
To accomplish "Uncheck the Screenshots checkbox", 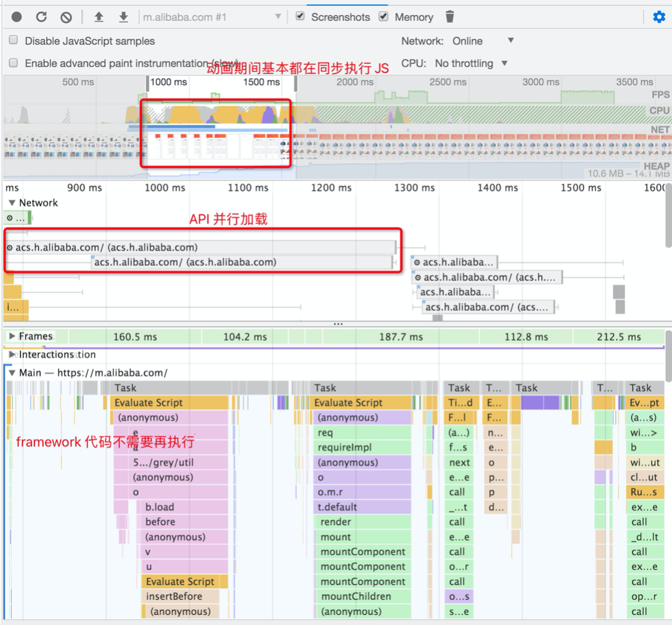I will pyautogui.click(x=299, y=17).
